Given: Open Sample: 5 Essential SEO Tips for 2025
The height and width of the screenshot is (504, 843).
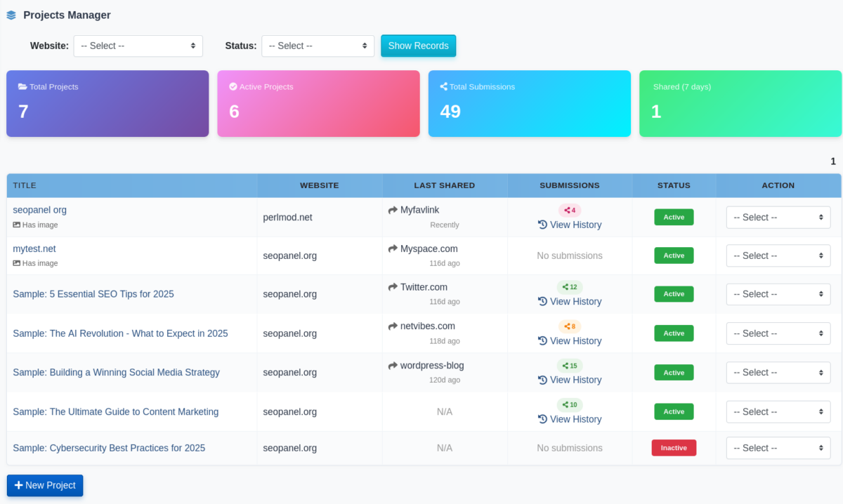Looking at the screenshot, I should pos(93,294).
